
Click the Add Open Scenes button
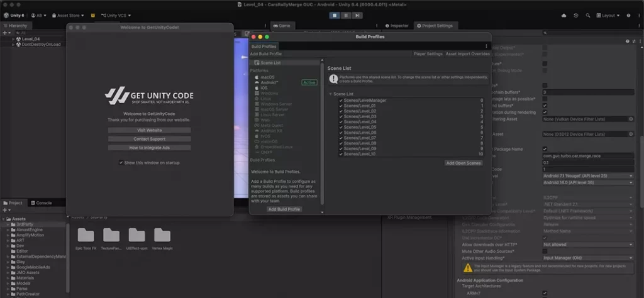point(464,163)
